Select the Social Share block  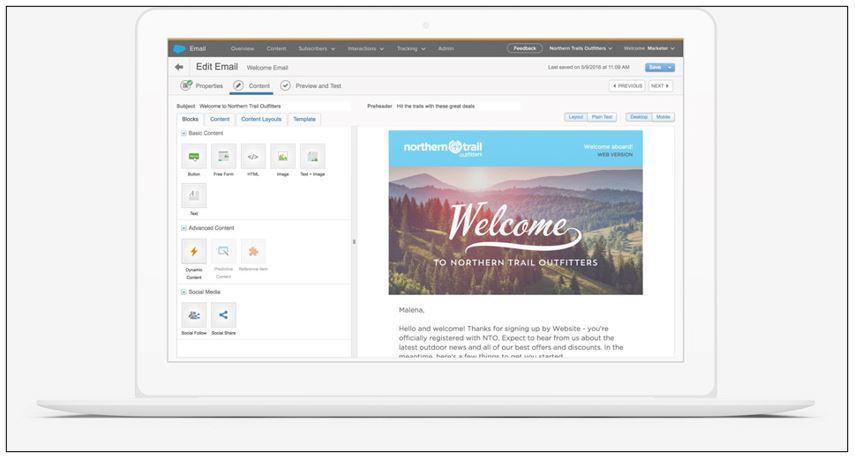click(x=224, y=315)
